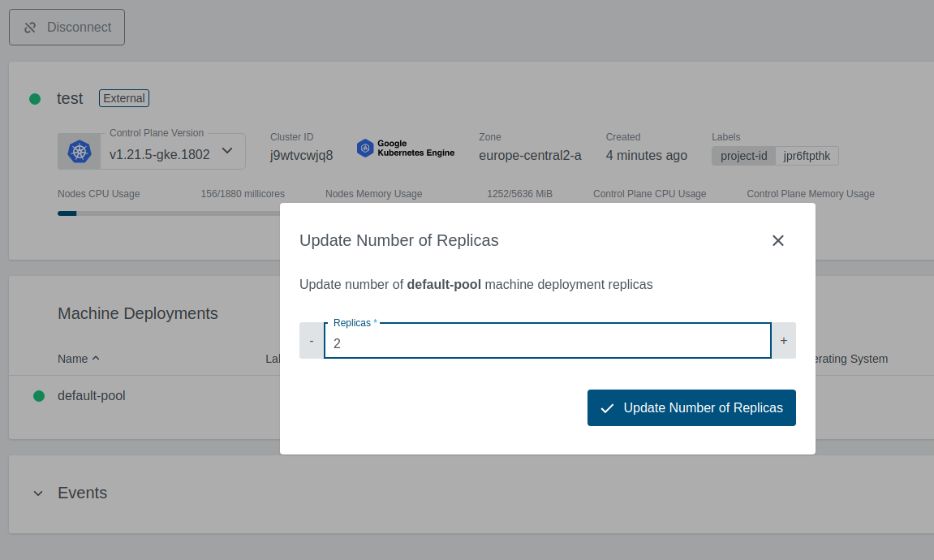Click the green status dot beside default-pool

click(38, 395)
